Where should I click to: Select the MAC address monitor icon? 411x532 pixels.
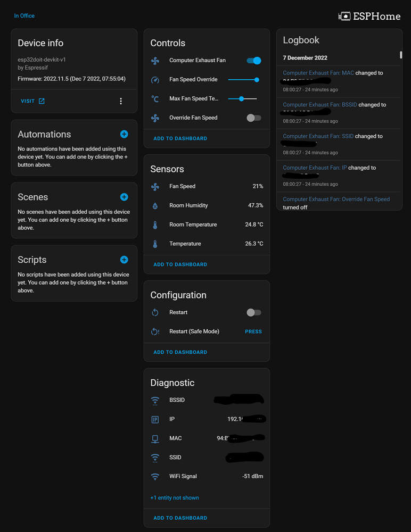154,438
